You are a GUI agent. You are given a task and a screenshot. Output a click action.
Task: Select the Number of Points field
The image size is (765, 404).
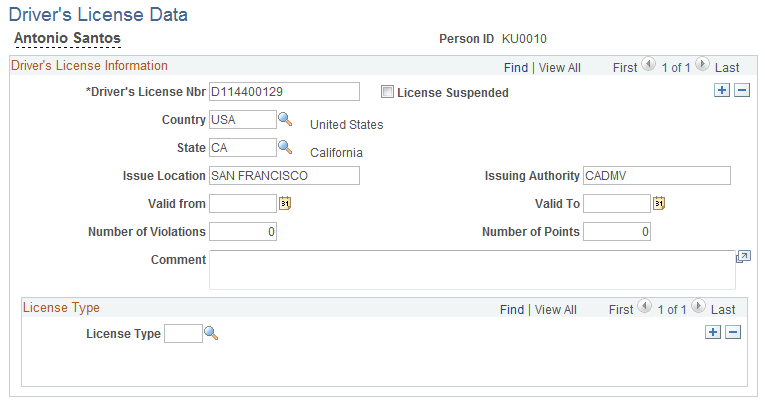pos(617,232)
